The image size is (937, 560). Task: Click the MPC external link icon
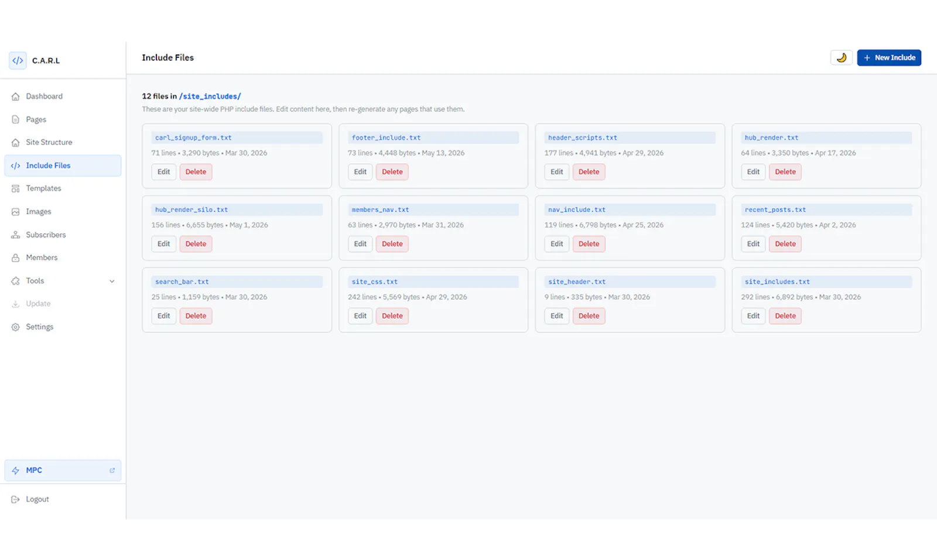coord(112,470)
